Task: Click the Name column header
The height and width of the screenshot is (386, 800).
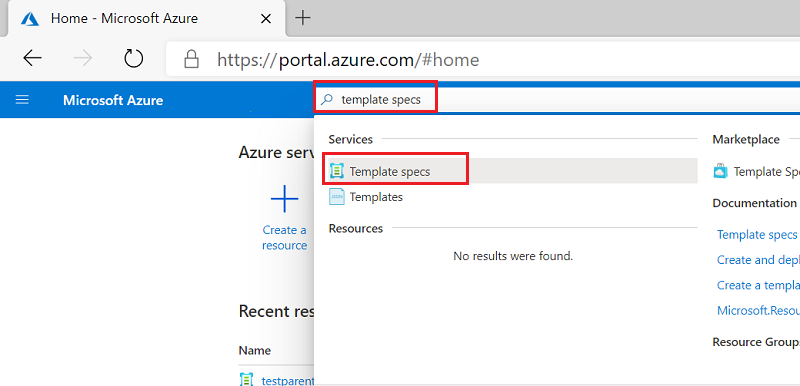Action: pyautogui.click(x=255, y=350)
